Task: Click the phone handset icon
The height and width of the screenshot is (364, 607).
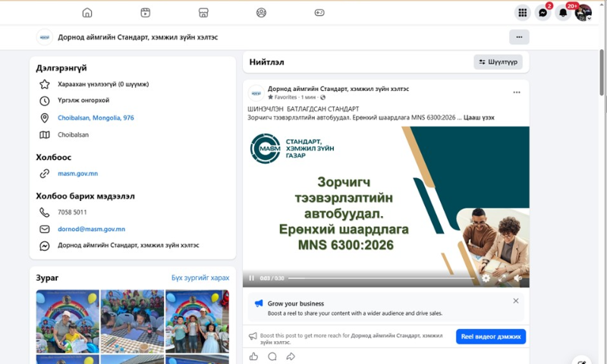Action: click(45, 212)
